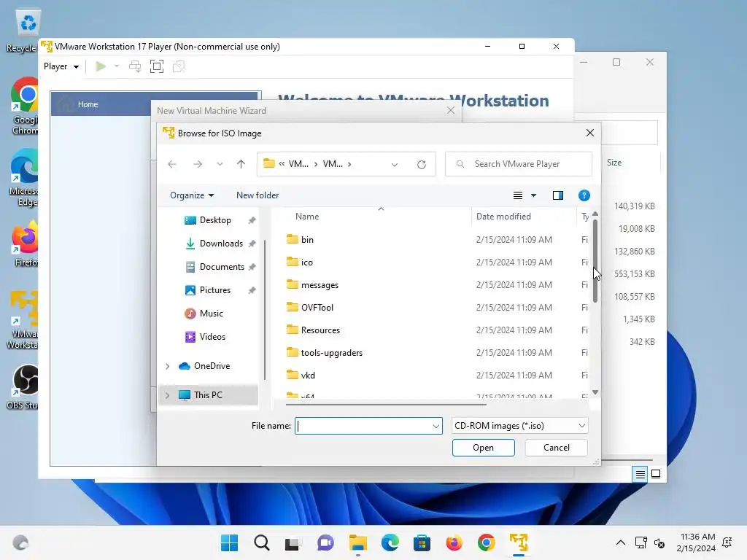Image resolution: width=747 pixels, height=560 pixels.
Task: Select OneDrive in navigation pane
Action: click(x=212, y=366)
